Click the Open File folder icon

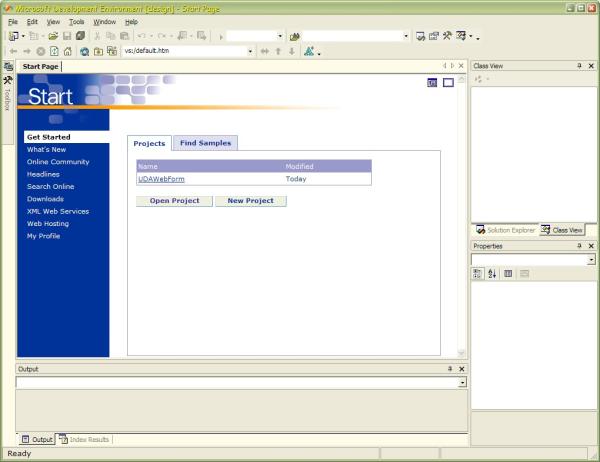pos(53,36)
